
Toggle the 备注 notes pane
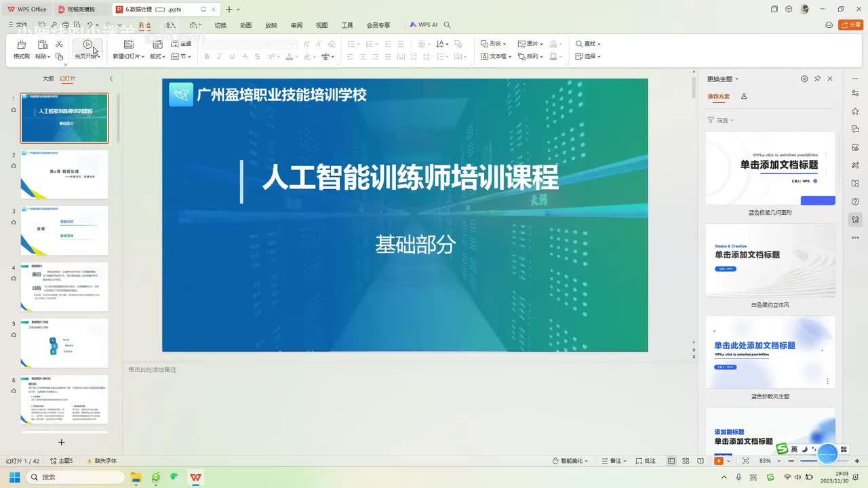point(614,461)
